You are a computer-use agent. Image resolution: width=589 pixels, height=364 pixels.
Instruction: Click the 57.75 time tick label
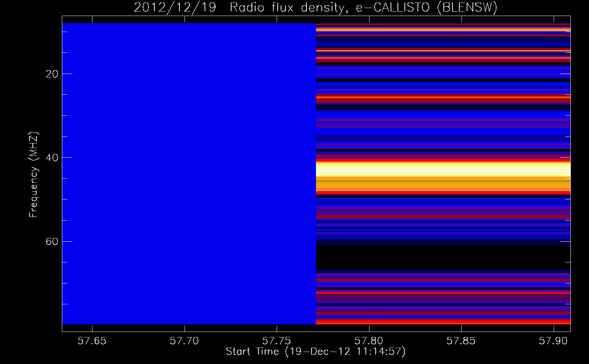pyautogui.click(x=277, y=341)
